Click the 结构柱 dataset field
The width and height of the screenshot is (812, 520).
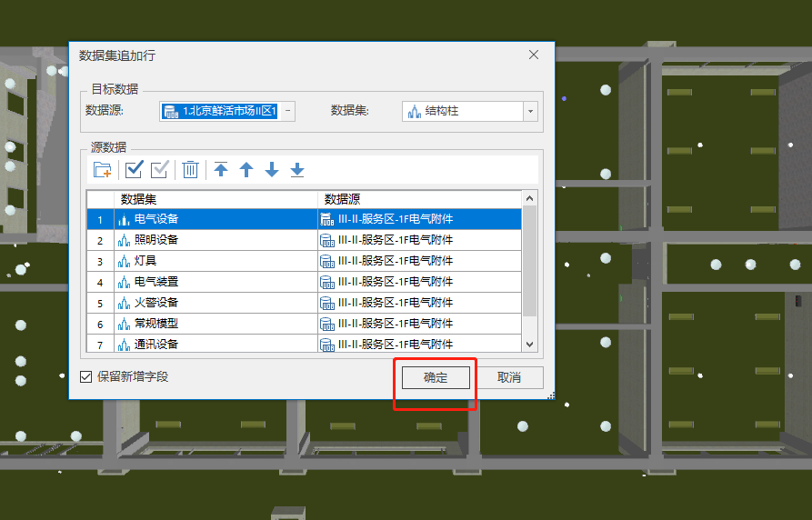coord(470,111)
